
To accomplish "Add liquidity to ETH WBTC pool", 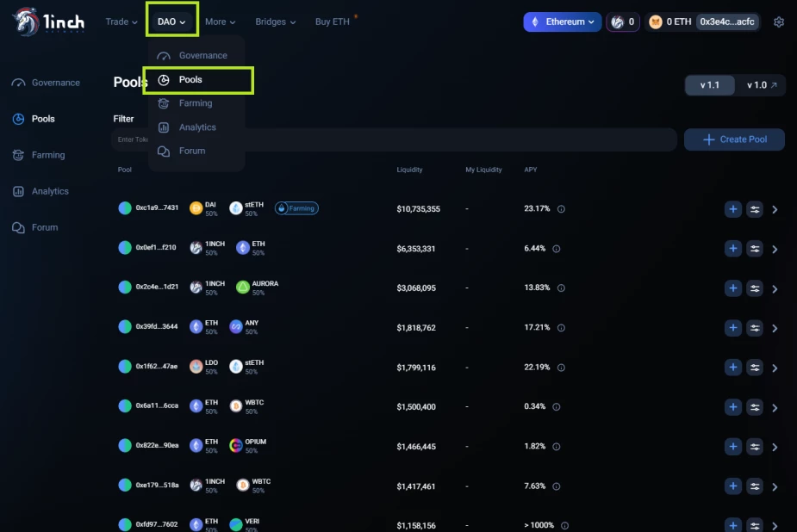I will point(733,407).
